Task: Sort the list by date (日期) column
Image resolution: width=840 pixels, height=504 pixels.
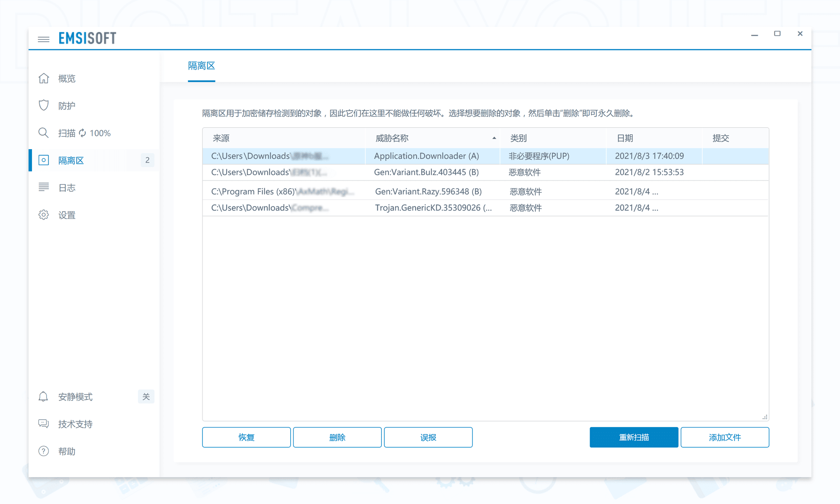Action: pos(626,138)
